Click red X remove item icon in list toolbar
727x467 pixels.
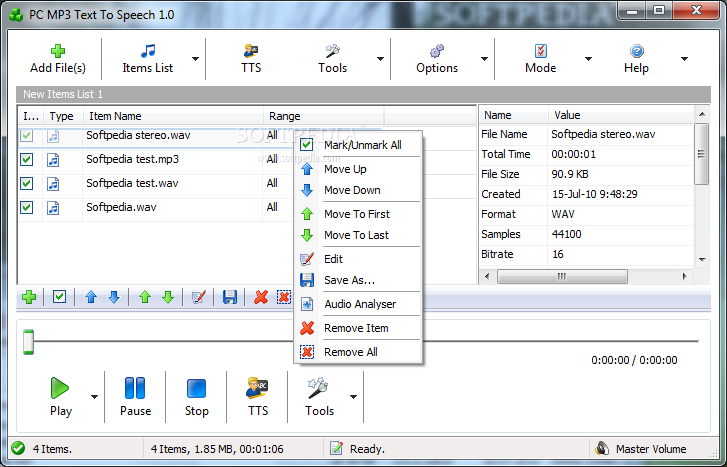(261, 297)
